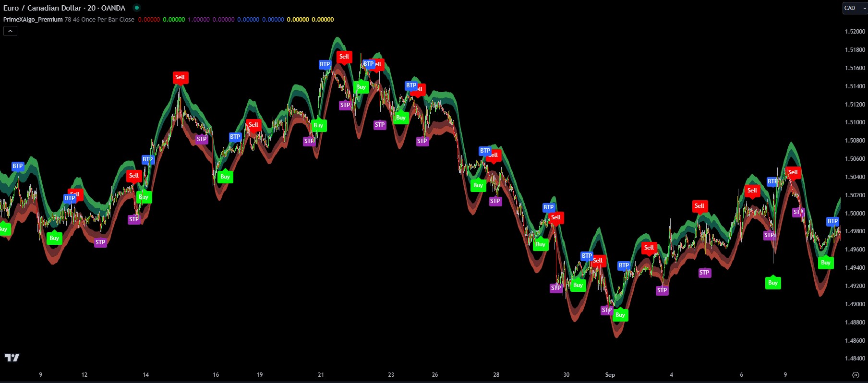
Task: Click date axis label 28
Action: tap(496, 375)
